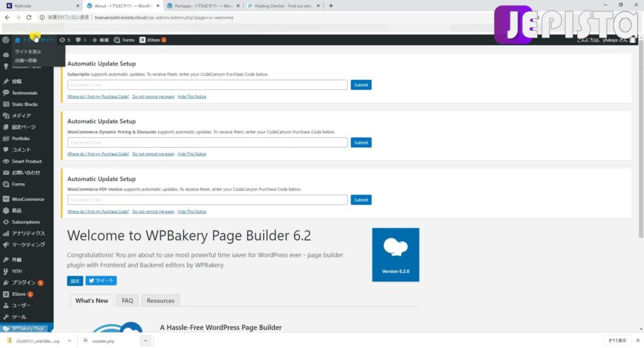Go back to the previous page
This screenshot has height=348, width=644.
7,17
